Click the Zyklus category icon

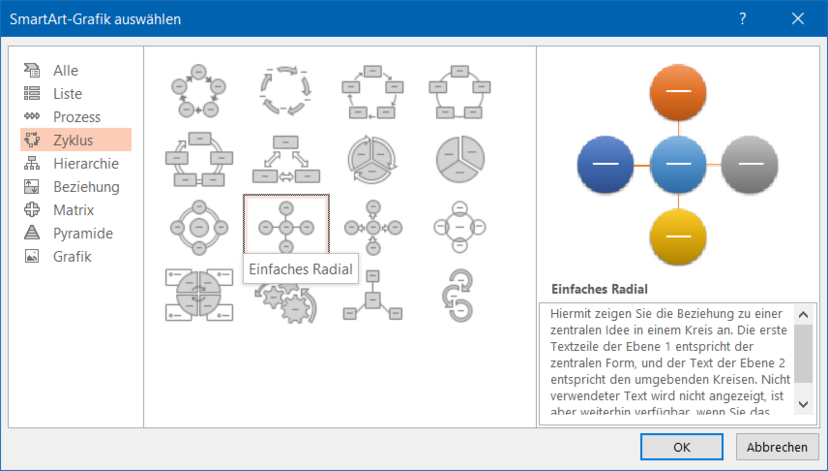[32, 140]
